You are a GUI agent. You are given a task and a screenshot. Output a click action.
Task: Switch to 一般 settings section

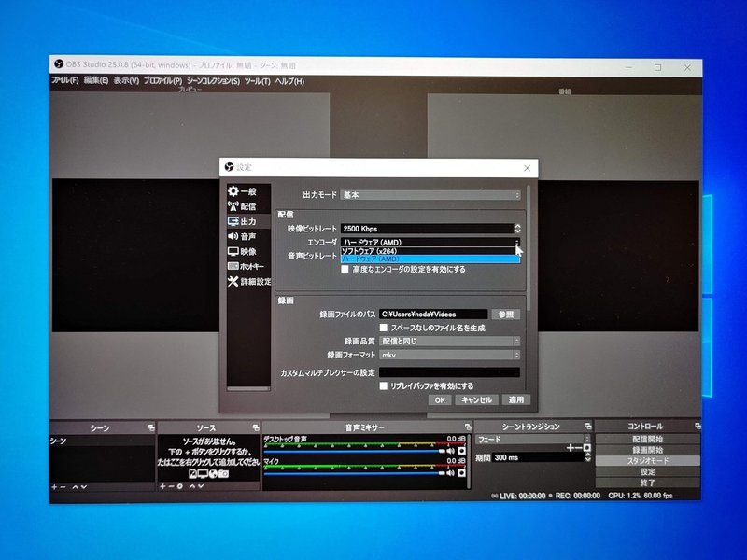point(248,191)
